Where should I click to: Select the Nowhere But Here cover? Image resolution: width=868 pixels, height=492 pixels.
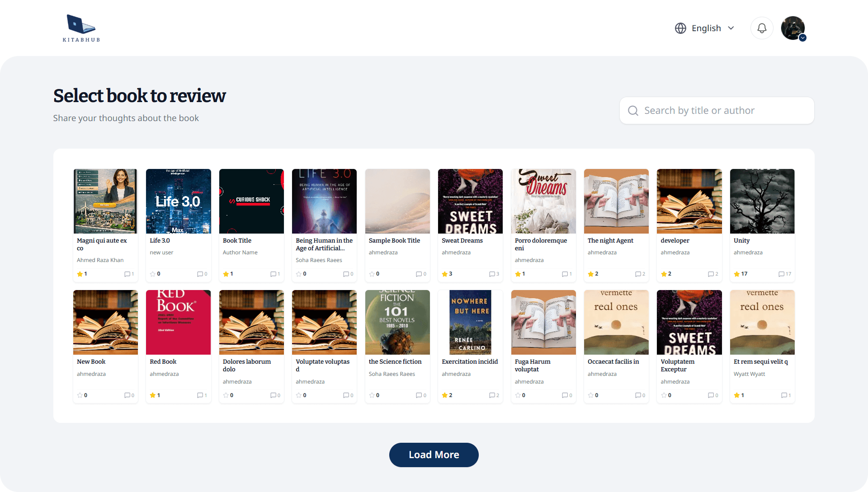470,322
